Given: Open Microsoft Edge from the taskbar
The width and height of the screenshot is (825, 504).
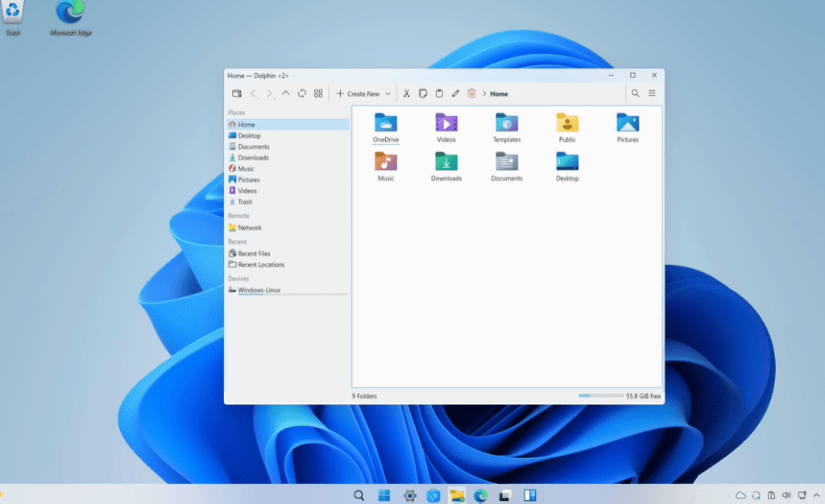Looking at the screenshot, I should pyautogui.click(x=481, y=495).
